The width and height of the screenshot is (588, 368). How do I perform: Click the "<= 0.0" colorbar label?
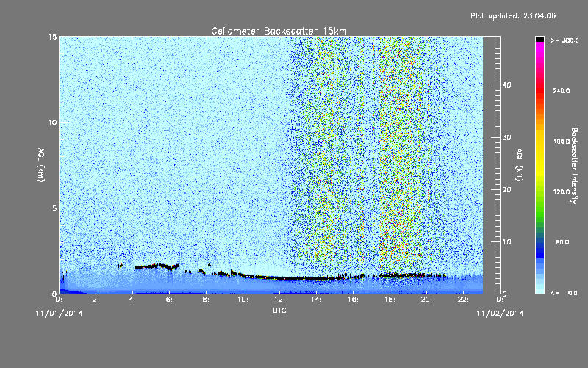564,293
